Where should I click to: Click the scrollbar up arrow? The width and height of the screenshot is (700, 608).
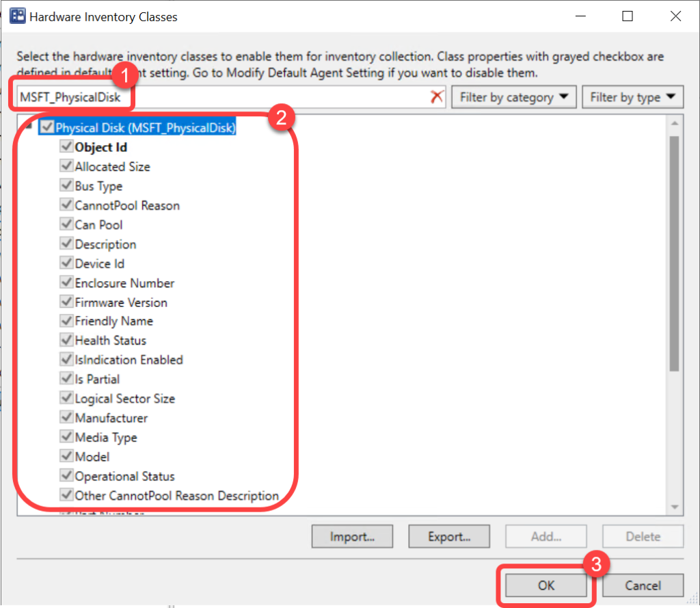(x=674, y=123)
